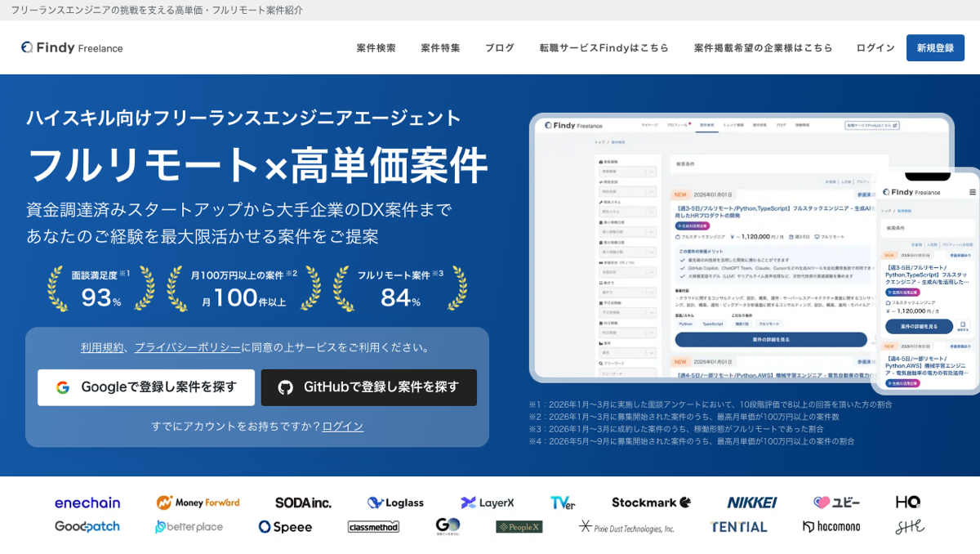Click the NIKKEI logo
Image resolution: width=980 pixels, height=554 pixels.
tap(752, 503)
